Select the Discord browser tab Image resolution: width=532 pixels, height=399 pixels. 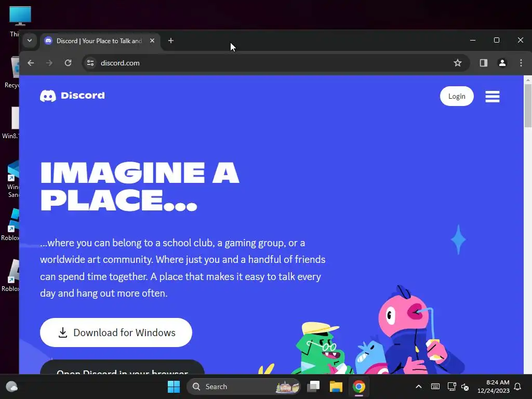100,41
